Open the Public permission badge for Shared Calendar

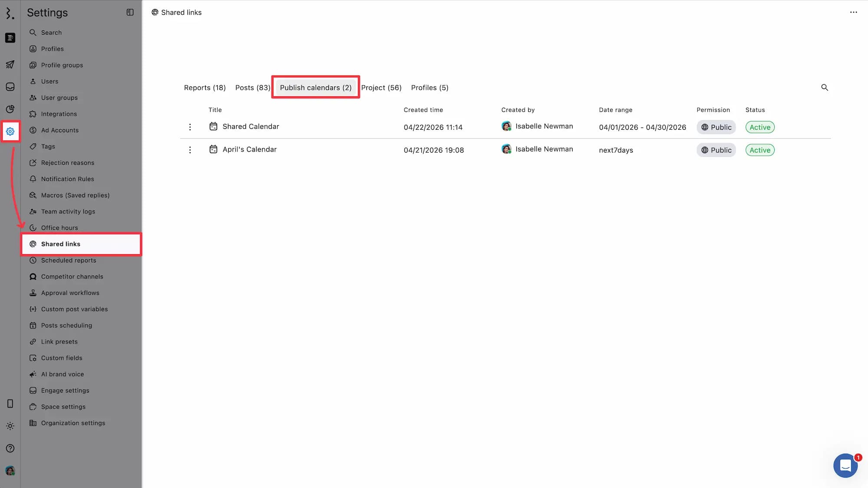tap(716, 127)
